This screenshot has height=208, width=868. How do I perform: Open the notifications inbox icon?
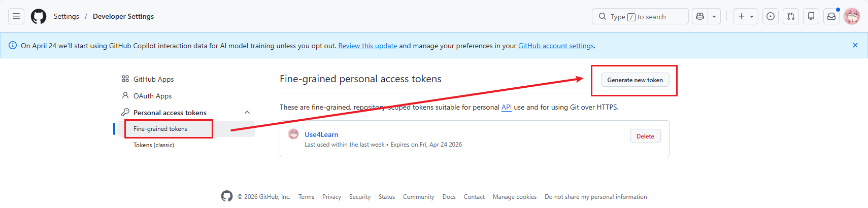coord(831,16)
